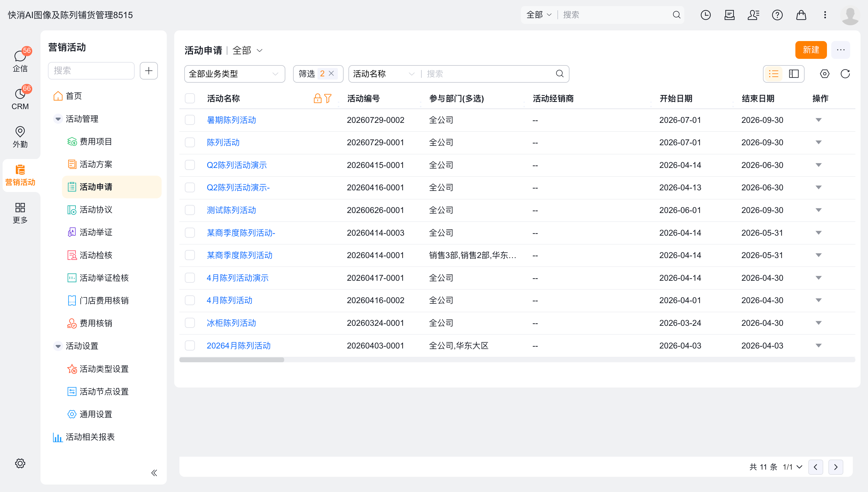Open the 外勤 field work icon
Viewport: 868px width, 492px height.
[x=20, y=137]
